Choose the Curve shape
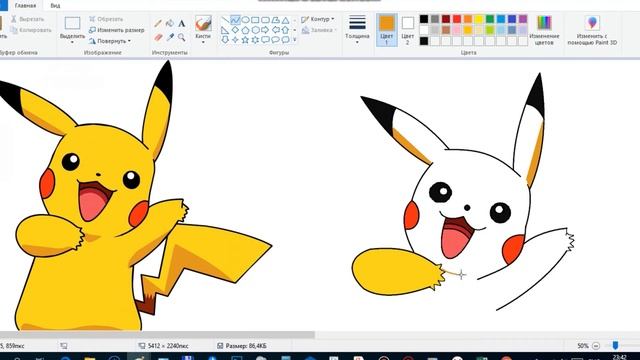 [x=235, y=20]
